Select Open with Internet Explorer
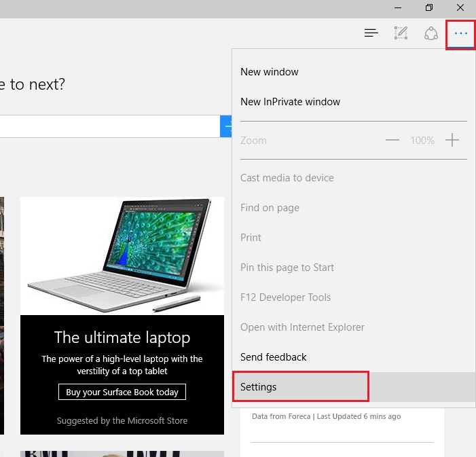This screenshot has height=457, width=476. click(x=354, y=327)
